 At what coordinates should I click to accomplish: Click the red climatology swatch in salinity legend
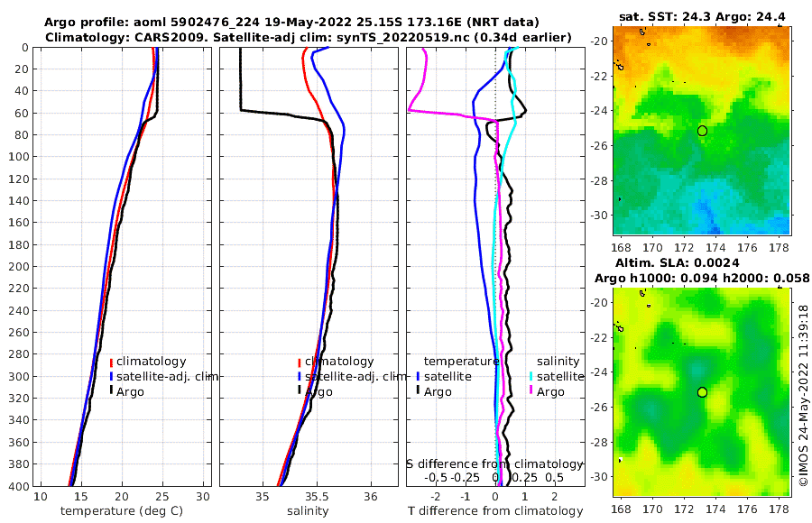coord(300,362)
